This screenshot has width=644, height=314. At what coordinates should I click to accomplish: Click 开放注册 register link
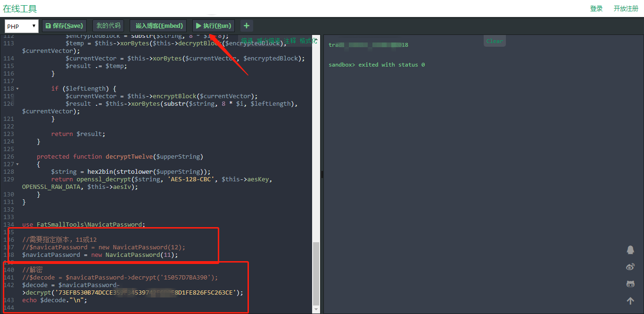tap(626, 8)
